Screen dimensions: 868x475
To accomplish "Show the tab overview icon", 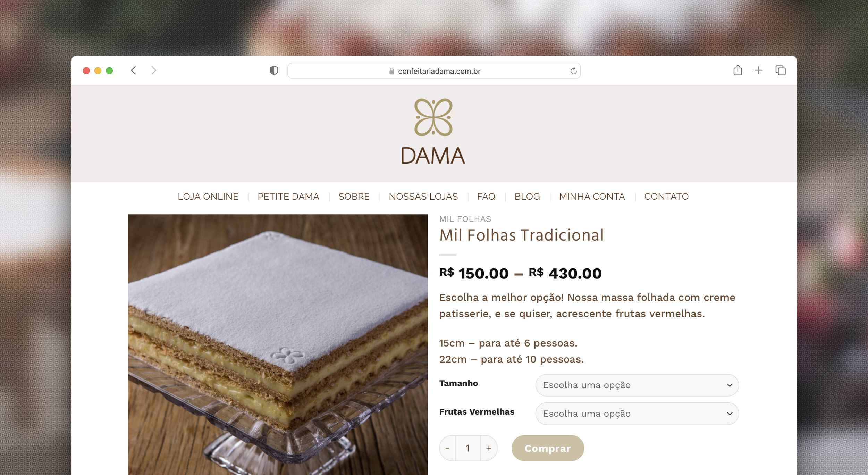I will click(x=780, y=70).
